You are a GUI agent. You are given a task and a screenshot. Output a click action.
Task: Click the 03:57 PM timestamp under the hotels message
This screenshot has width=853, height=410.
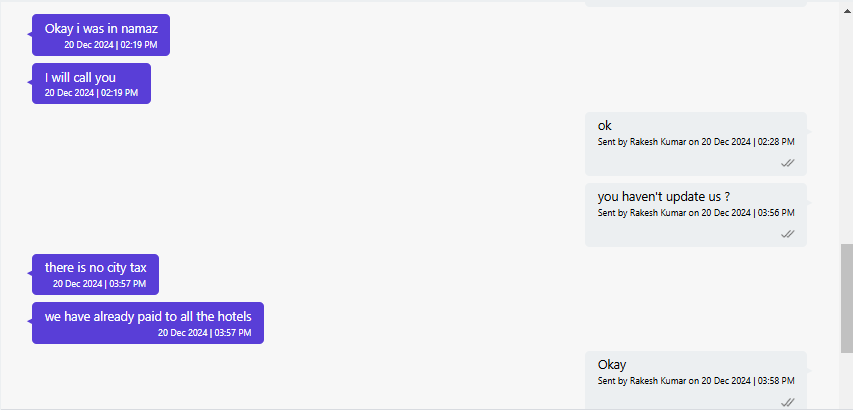coord(205,333)
